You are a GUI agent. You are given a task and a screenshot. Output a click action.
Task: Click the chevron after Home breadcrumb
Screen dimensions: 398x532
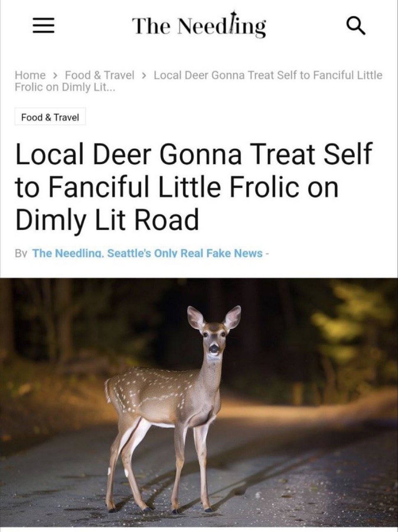click(56, 75)
